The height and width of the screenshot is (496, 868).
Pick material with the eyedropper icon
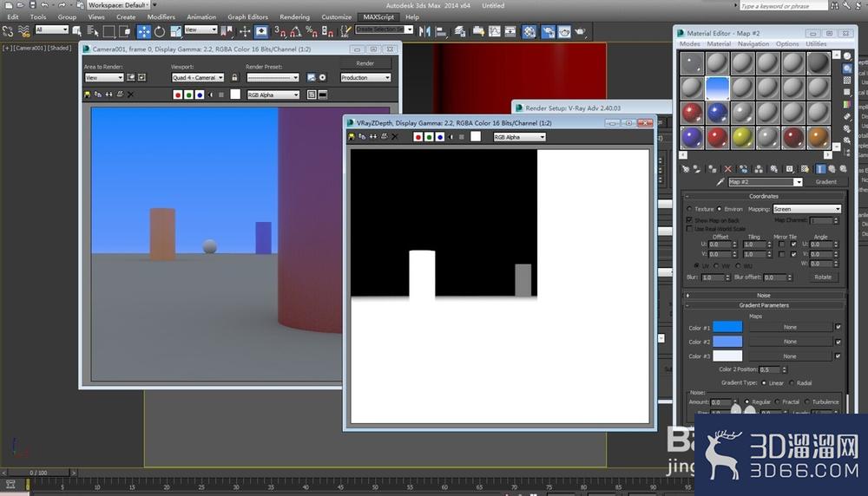pos(720,182)
